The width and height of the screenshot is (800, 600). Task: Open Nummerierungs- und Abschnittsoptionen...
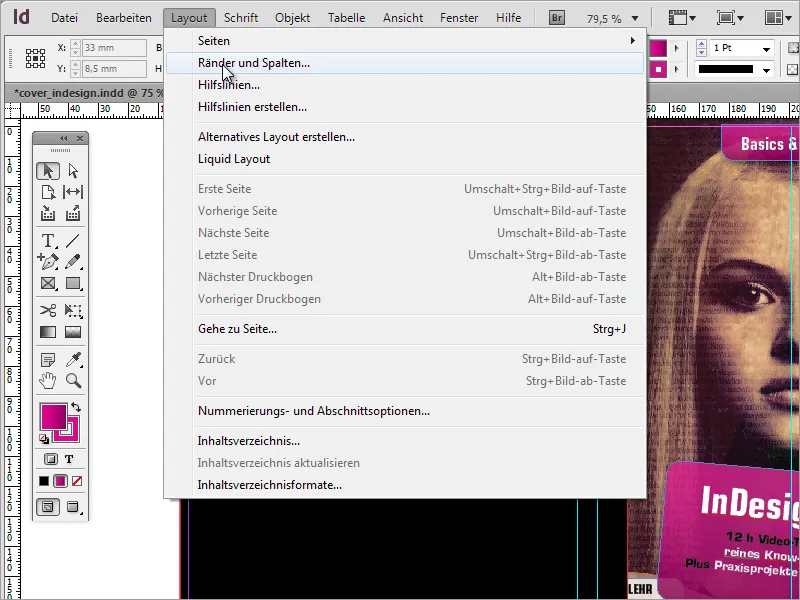pos(405,411)
